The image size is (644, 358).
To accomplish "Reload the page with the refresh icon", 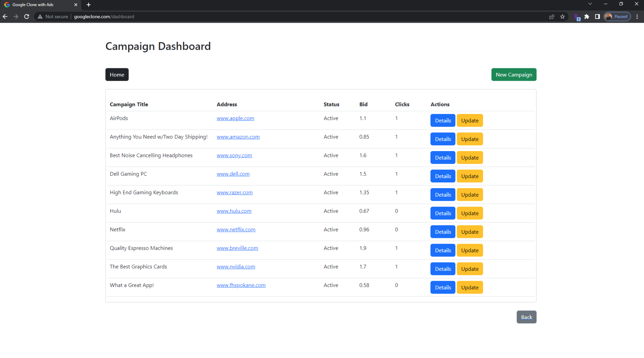I will [27, 16].
